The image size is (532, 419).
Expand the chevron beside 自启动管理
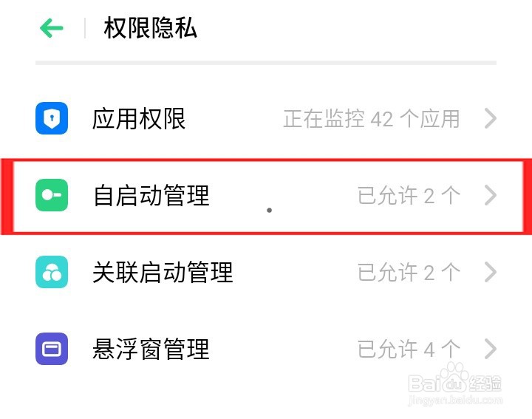(490, 195)
